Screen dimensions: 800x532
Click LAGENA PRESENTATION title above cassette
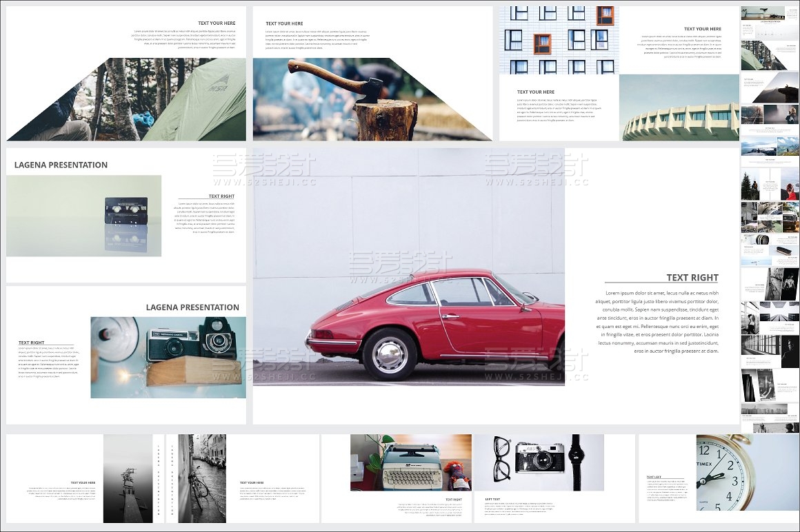61,165
